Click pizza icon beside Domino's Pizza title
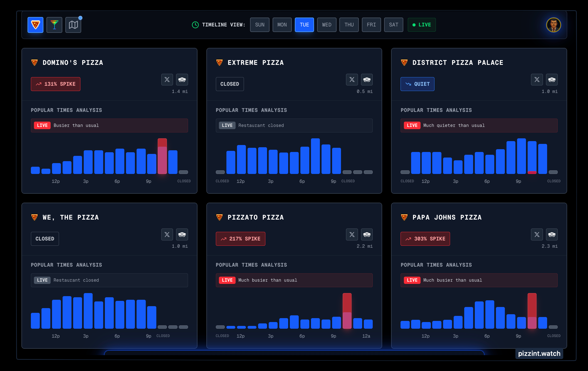The image size is (588, 371). coord(34,63)
